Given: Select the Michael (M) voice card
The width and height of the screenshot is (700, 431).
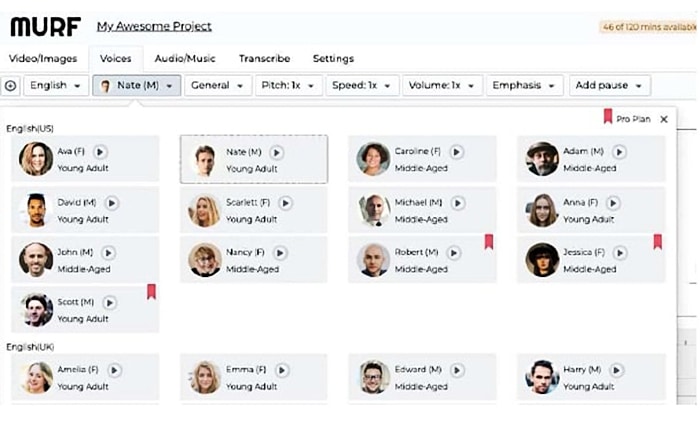Looking at the screenshot, I should click(x=422, y=210).
